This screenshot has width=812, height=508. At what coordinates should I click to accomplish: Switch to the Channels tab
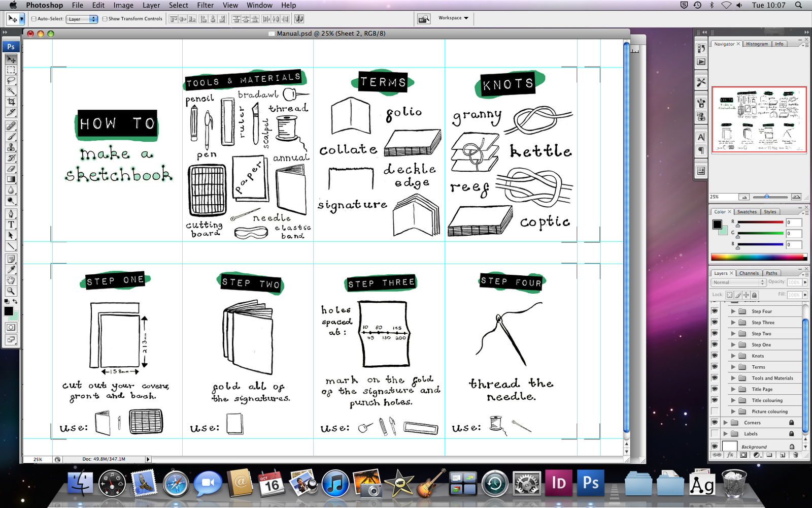pyautogui.click(x=749, y=273)
